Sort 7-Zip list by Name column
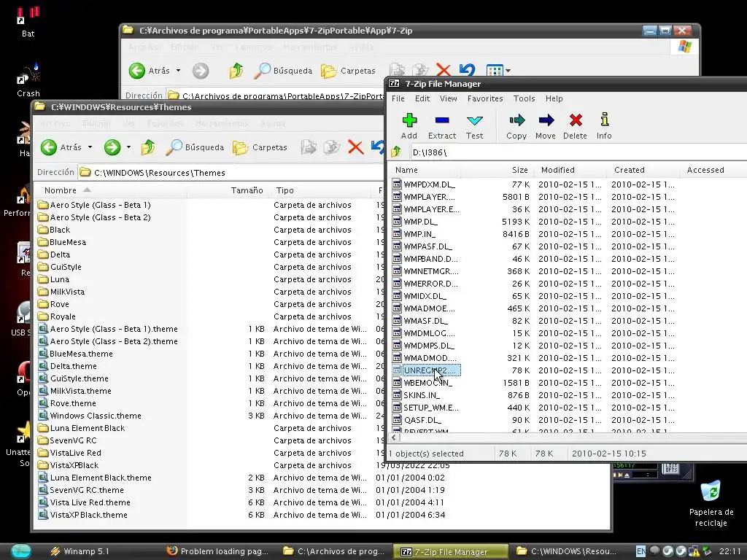The height and width of the screenshot is (560, 747). (x=425, y=170)
